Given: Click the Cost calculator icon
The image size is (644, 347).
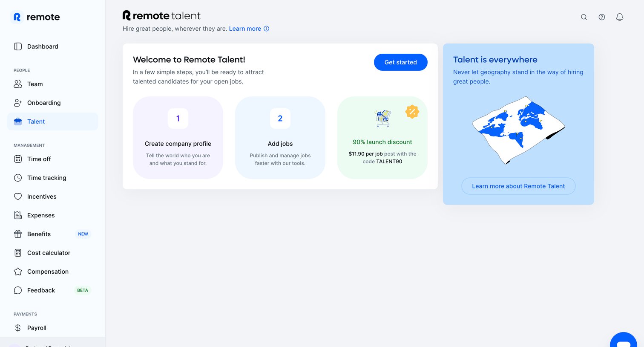Looking at the screenshot, I should point(18,253).
